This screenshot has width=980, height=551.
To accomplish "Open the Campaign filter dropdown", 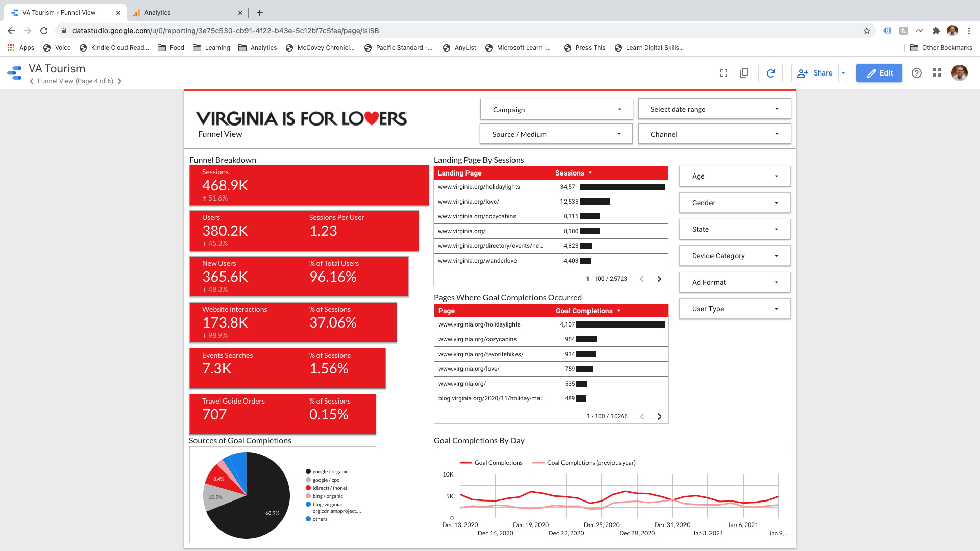I will pyautogui.click(x=556, y=109).
